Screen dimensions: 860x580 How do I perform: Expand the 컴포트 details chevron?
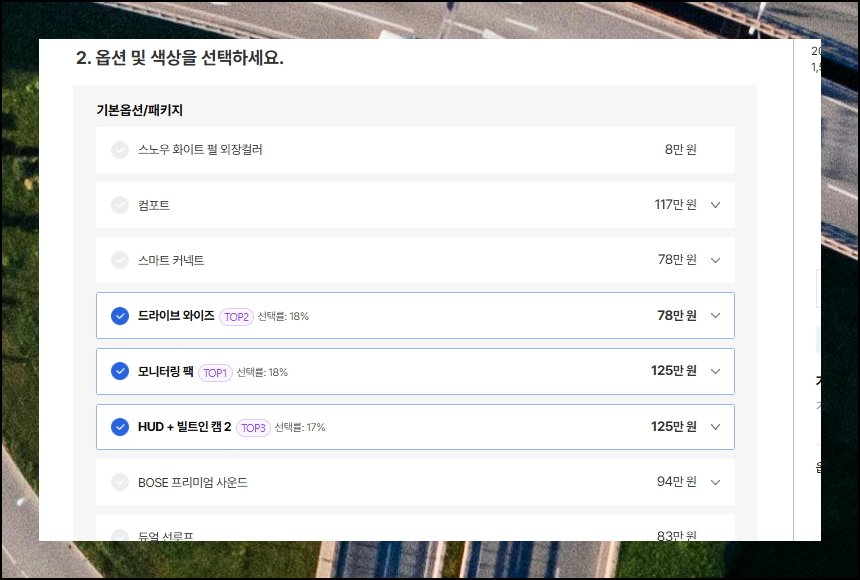tap(715, 205)
